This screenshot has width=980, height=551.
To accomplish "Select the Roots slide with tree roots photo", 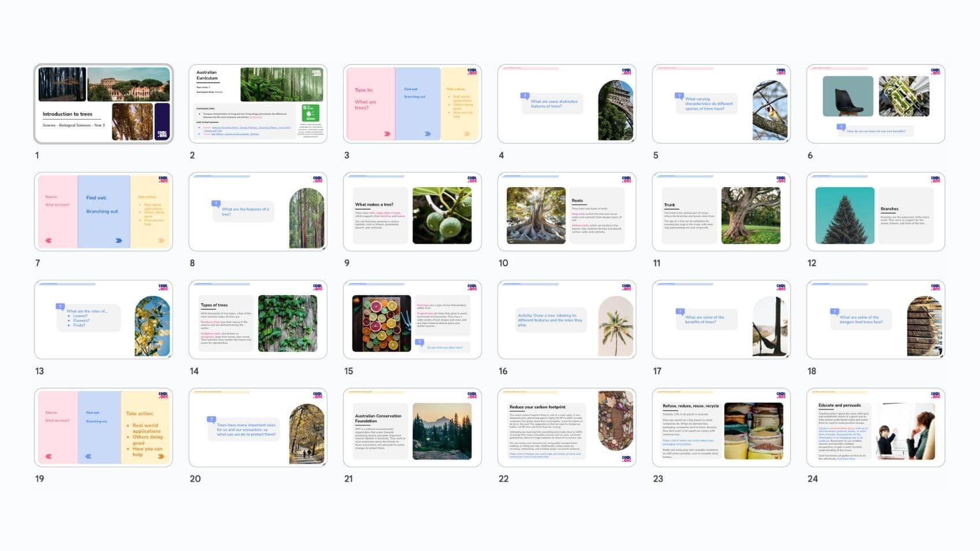I will (566, 212).
